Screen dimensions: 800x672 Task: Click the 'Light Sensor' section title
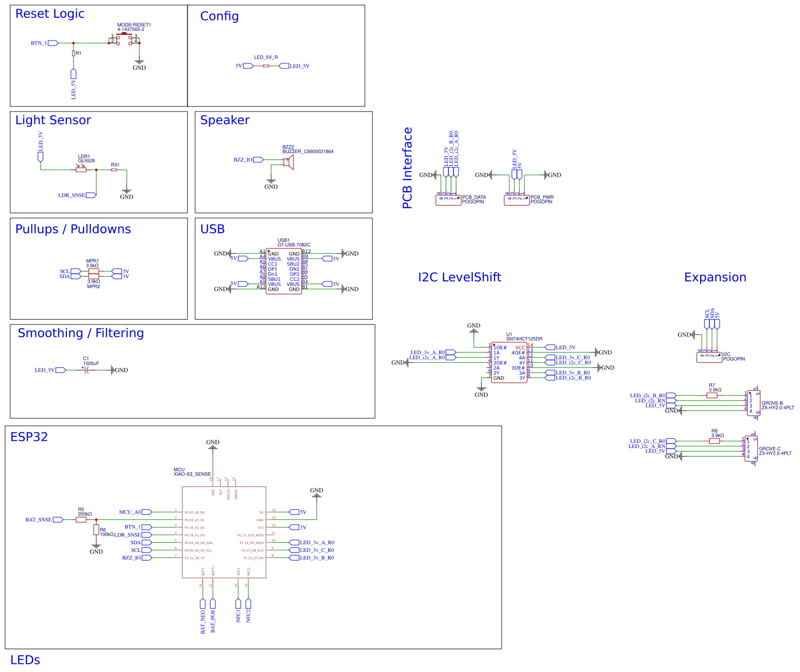pos(53,121)
